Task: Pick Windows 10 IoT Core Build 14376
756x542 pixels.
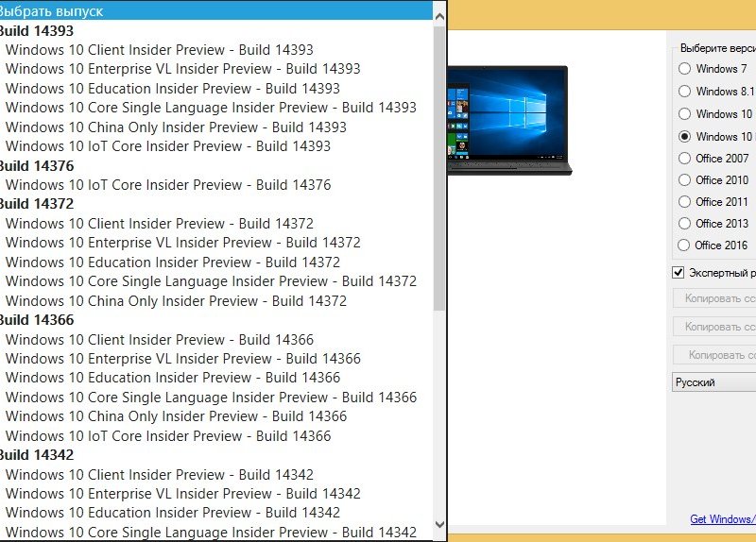Action: (x=168, y=185)
